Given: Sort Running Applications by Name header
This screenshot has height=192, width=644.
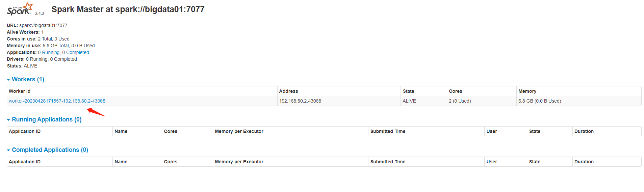Looking at the screenshot, I should pyautogui.click(x=121, y=131).
